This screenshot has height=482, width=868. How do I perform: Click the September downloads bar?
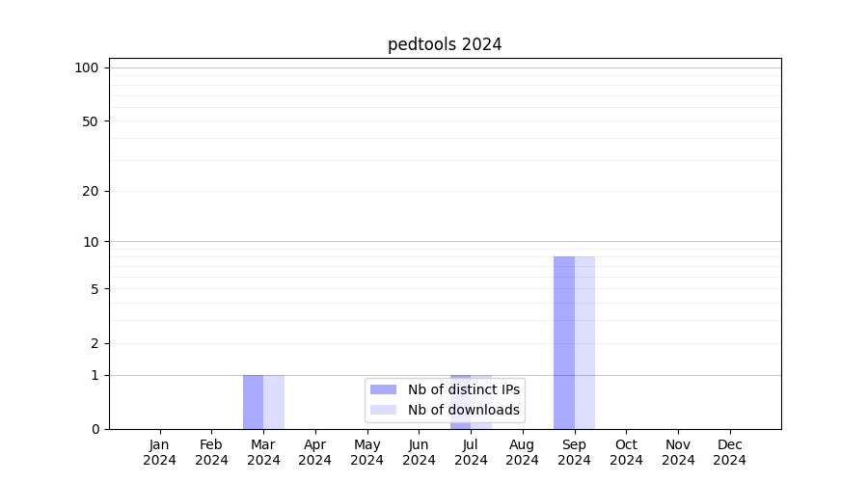pos(584,342)
